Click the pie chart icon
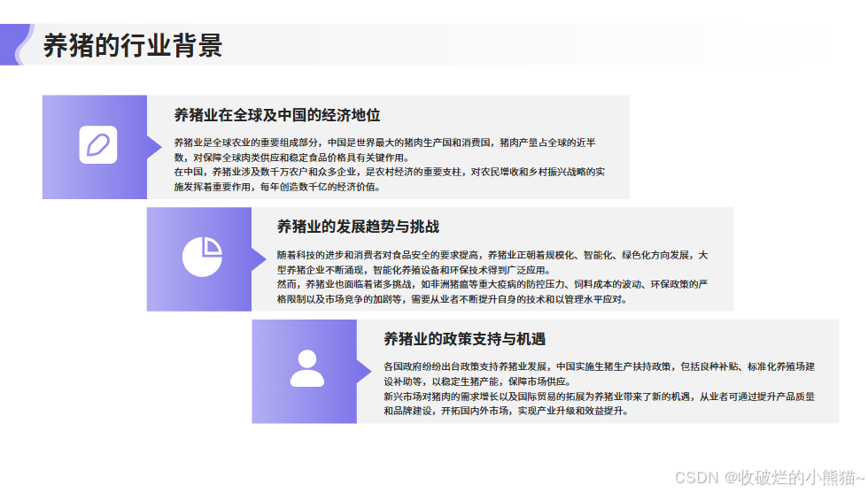 [x=203, y=257]
